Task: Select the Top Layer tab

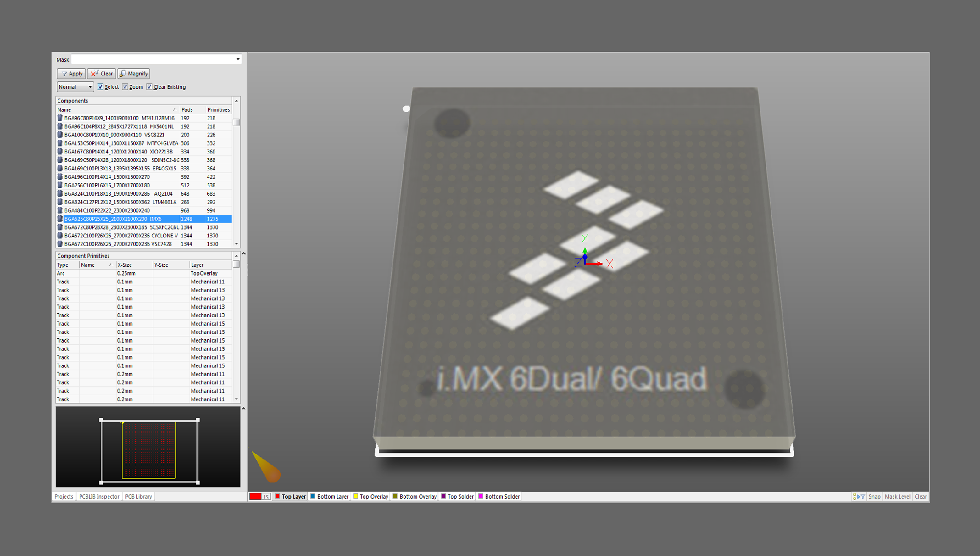Action: 291,497
